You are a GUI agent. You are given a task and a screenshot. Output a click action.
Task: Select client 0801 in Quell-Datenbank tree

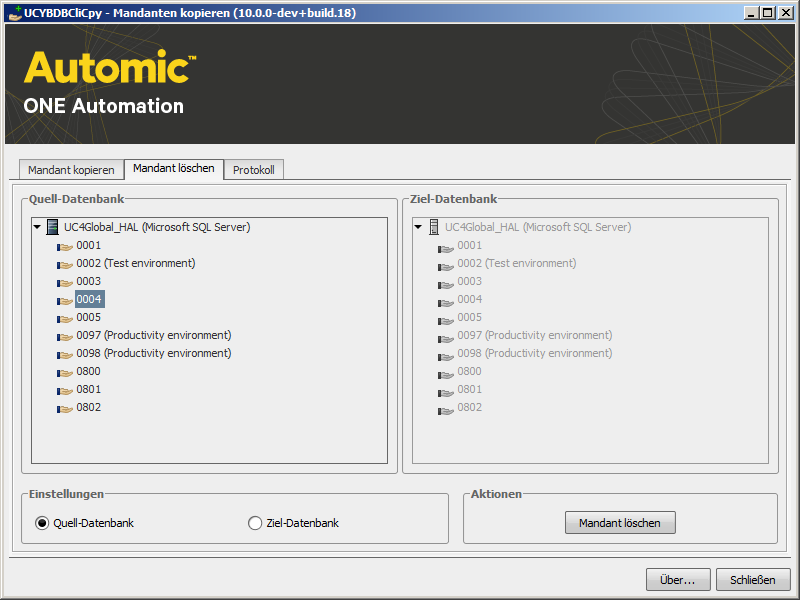point(89,389)
